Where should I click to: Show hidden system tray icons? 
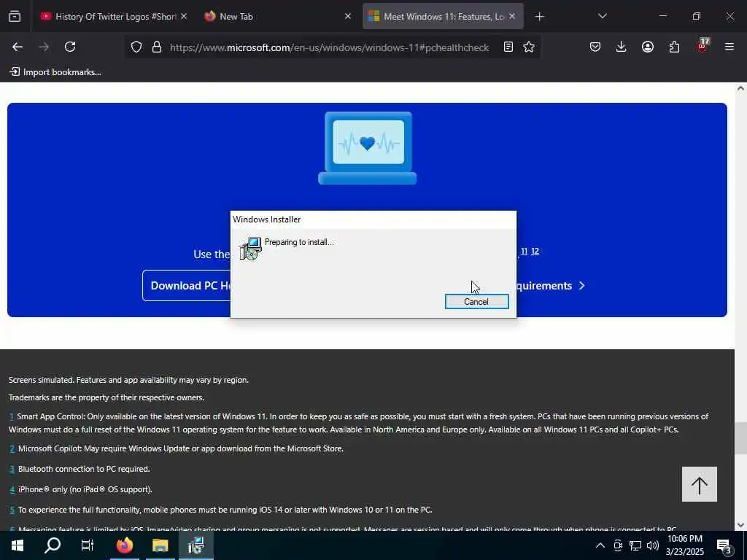(600, 545)
